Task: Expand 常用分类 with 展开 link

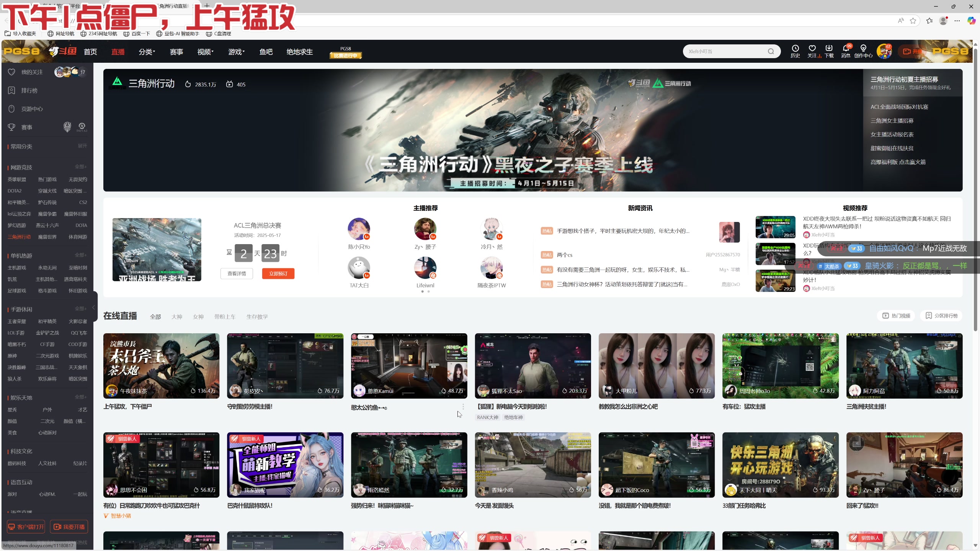Action: [x=82, y=146]
